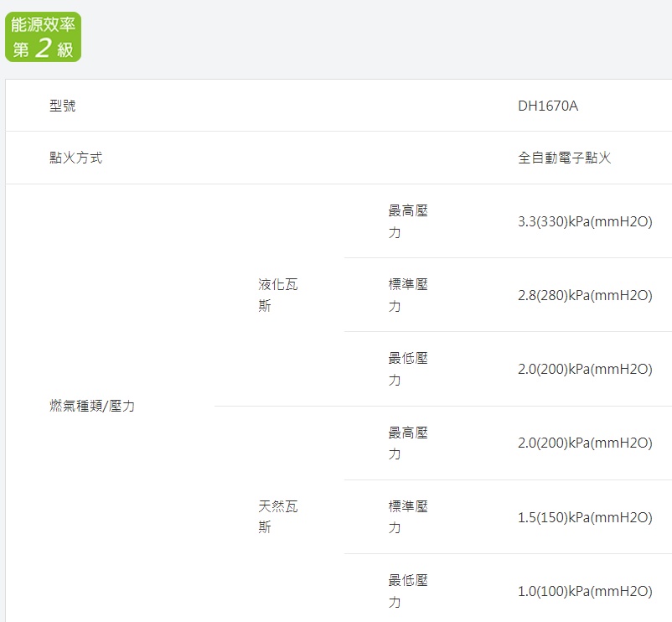
Task: Select the DH1670A model number text
Action: tap(548, 106)
